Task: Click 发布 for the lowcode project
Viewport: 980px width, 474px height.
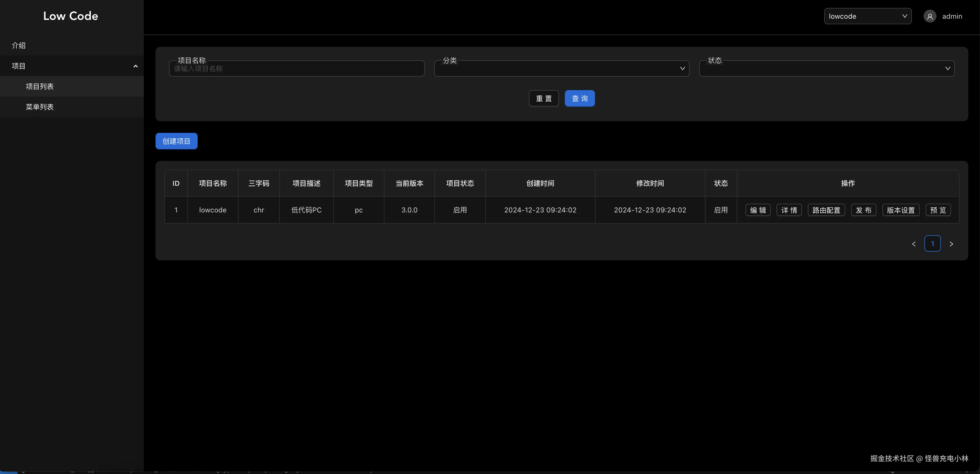Action: (x=864, y=210)
